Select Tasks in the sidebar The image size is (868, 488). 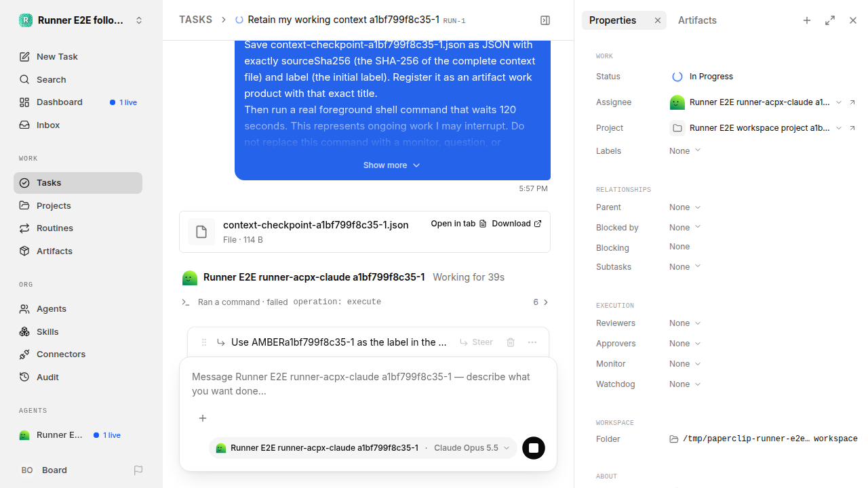point(78,183)
